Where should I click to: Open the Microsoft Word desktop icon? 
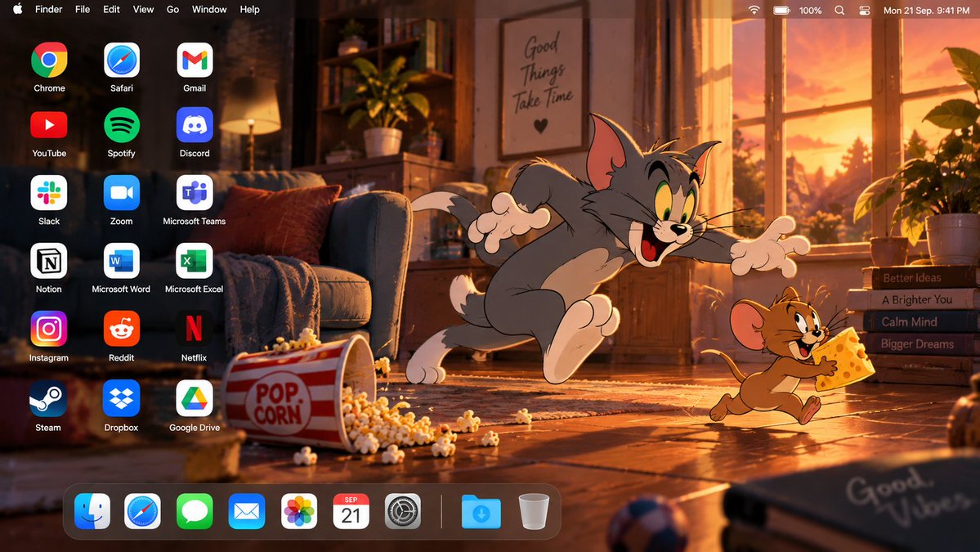coord(121,262)
